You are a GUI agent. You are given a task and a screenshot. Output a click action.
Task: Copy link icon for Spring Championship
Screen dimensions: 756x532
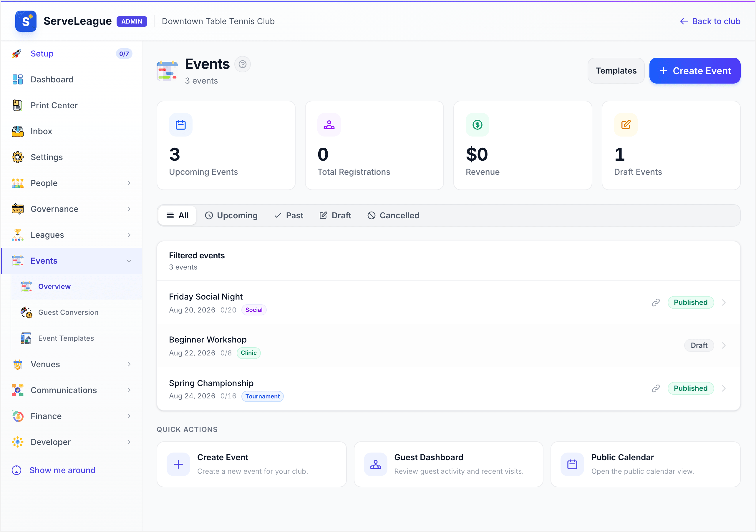point(656,388)
